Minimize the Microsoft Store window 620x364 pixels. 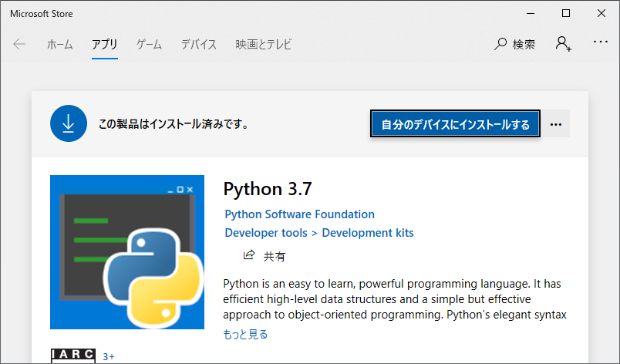(x=531, y=13)
